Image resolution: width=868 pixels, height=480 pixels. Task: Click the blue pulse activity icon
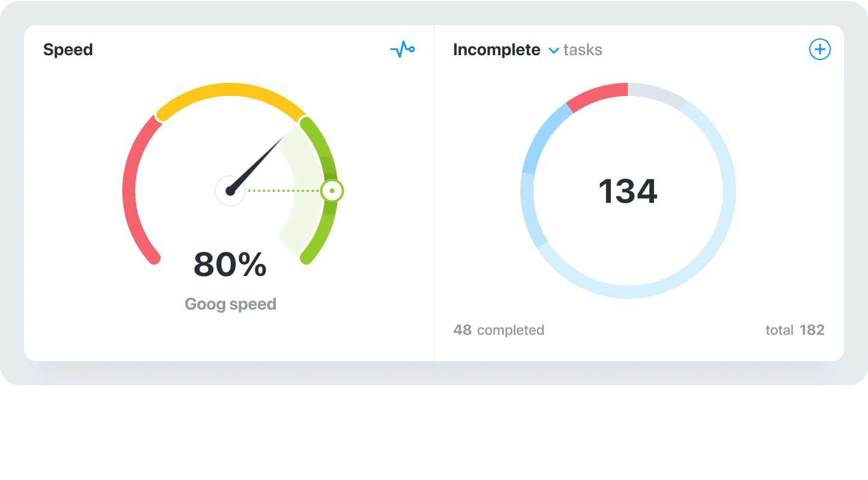coord(403,49)
